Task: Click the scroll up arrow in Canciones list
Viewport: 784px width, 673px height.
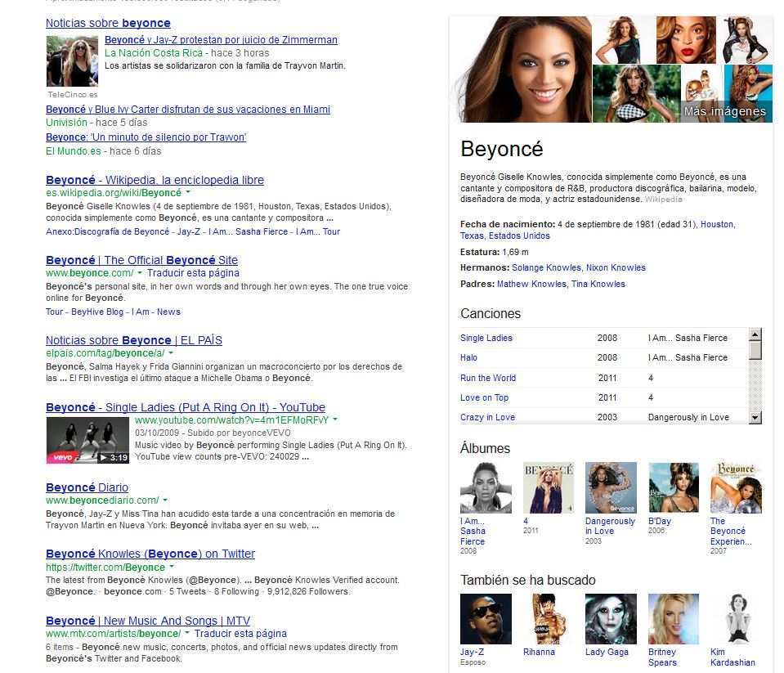Action: coord(755,334)
